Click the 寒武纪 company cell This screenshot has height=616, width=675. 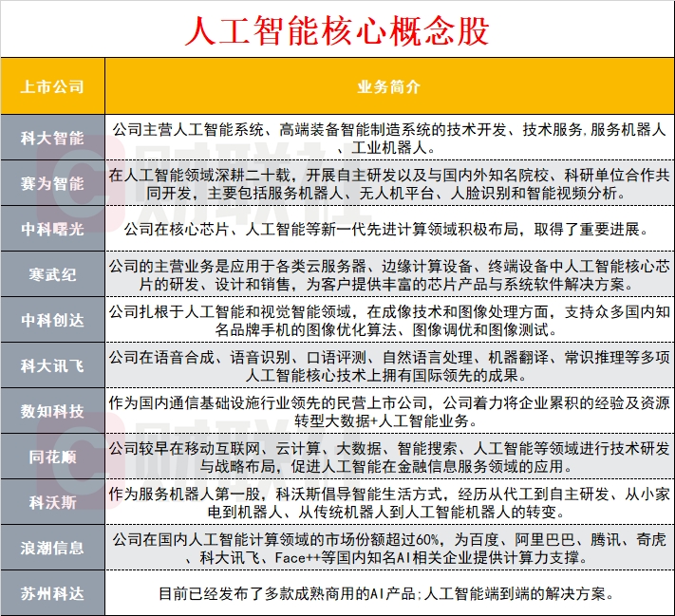(x=52, y=274)
